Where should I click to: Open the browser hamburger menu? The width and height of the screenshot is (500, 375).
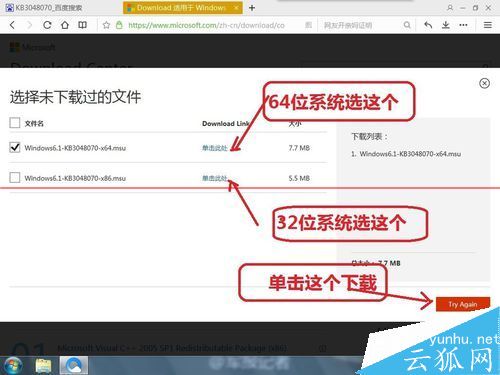click(x=488, y=25)
